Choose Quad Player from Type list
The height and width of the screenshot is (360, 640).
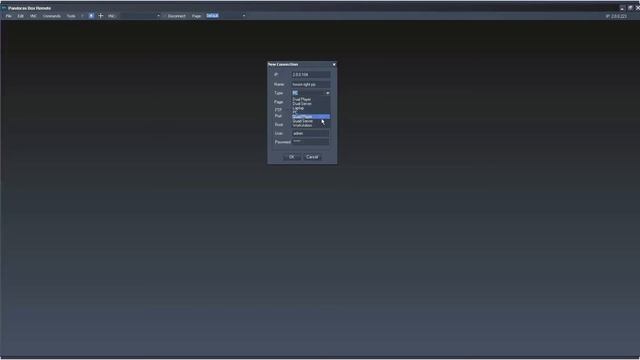point(311,117)
